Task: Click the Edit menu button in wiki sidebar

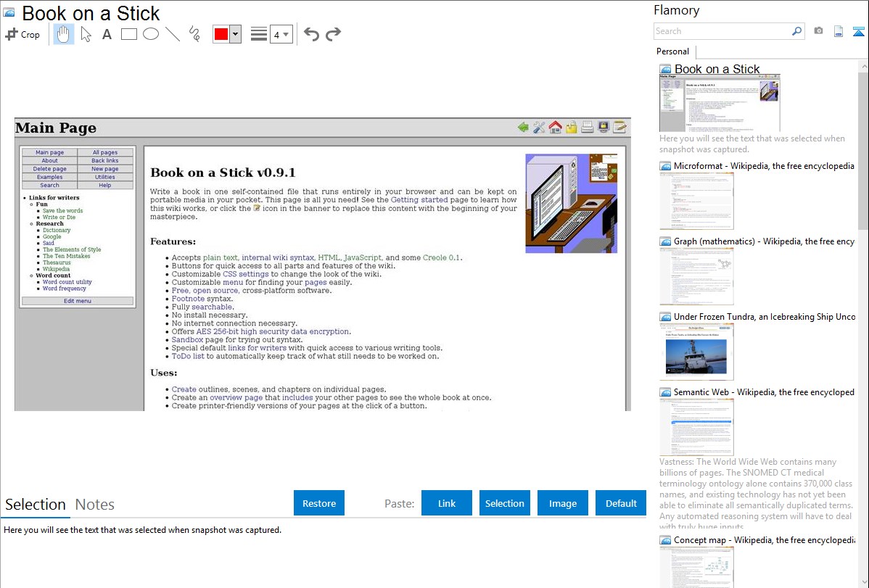Action: [78, 301]
